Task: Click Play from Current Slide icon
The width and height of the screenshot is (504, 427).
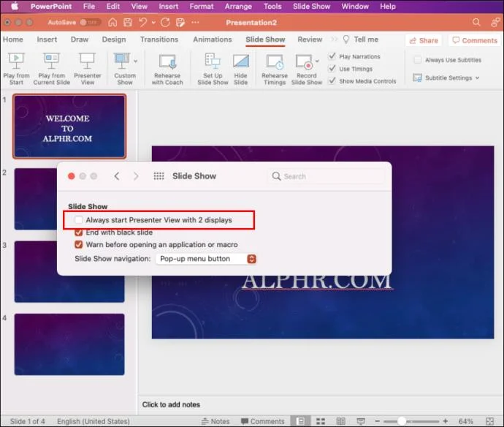Action: pyautogui.click(x=51, y=61)
